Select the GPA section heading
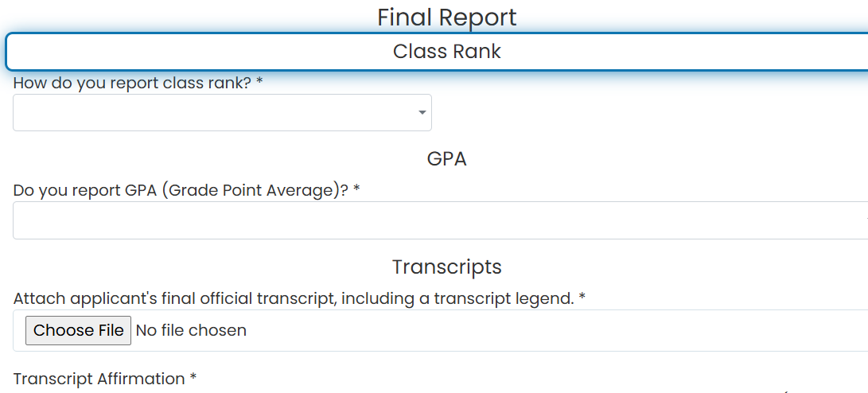Viewport: 868px width, 393px height. pyautogui.click(x=447, y=159)
